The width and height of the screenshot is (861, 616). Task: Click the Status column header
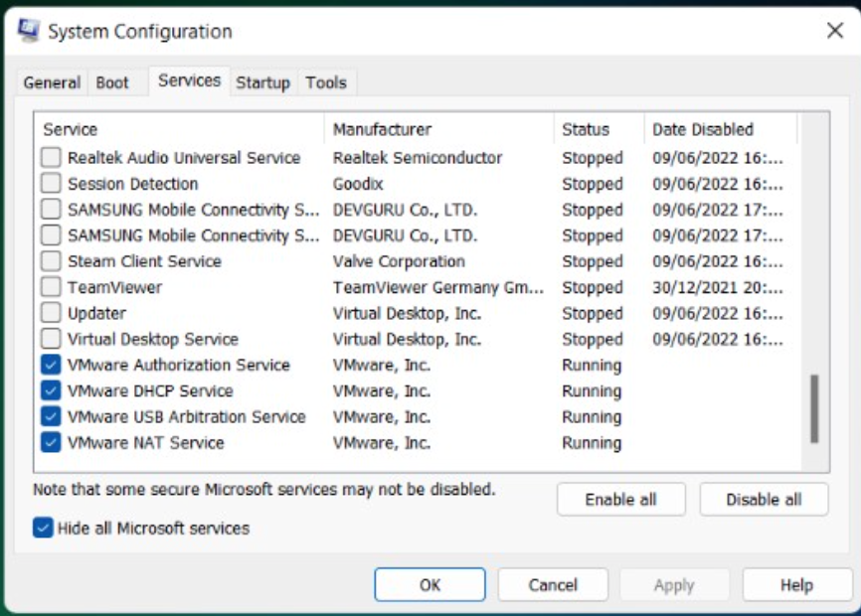pyautogui.click(x=597, y=129)
